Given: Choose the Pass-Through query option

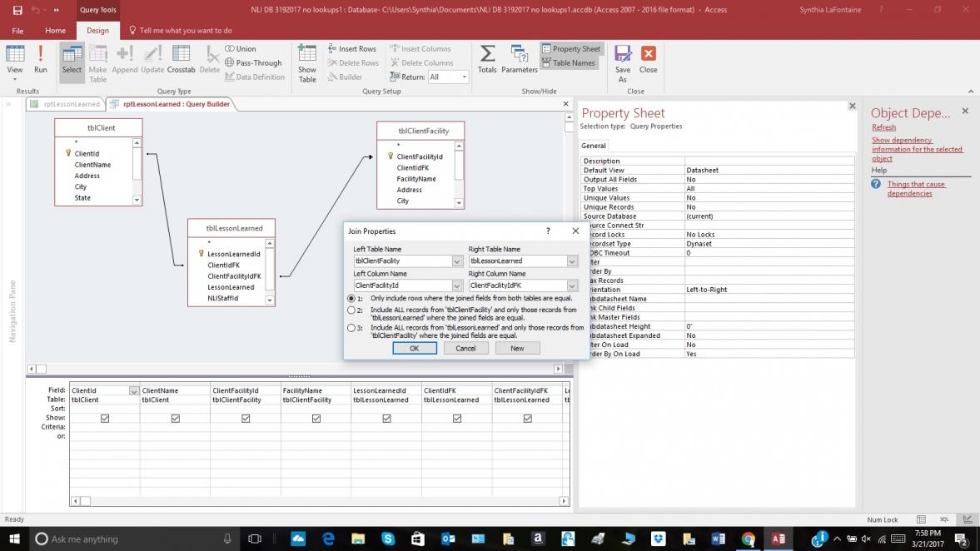Looking at the screenshot, I should coord(253,62).
